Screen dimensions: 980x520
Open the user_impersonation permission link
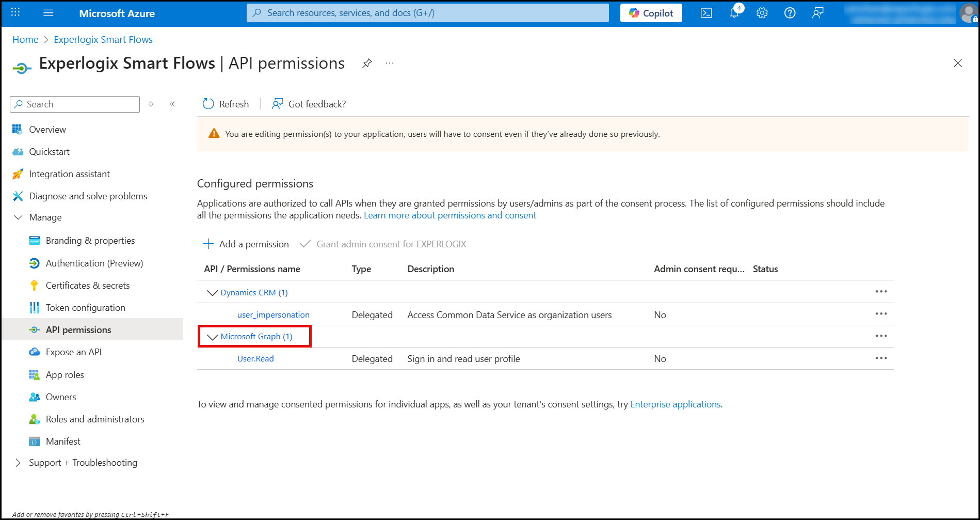click(x=274, y=315)
